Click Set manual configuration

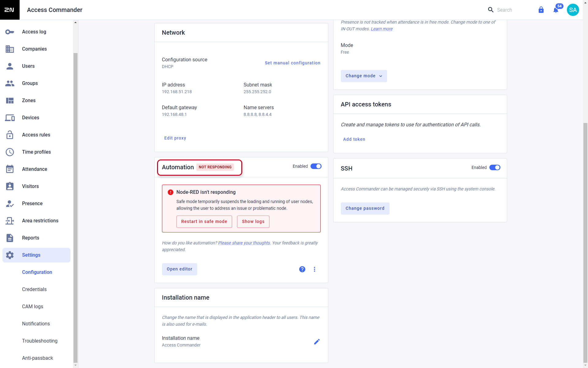tap(292, 63)
